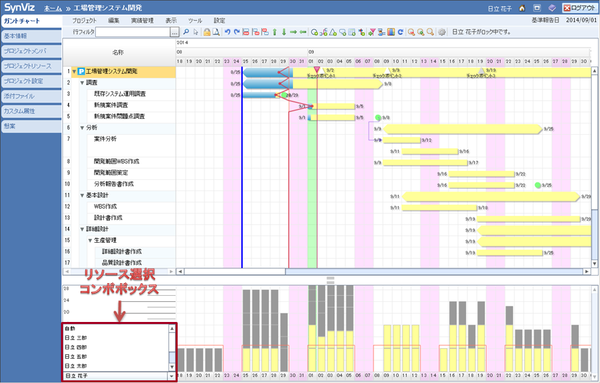Click the ログアウト button

click(580, 8)
